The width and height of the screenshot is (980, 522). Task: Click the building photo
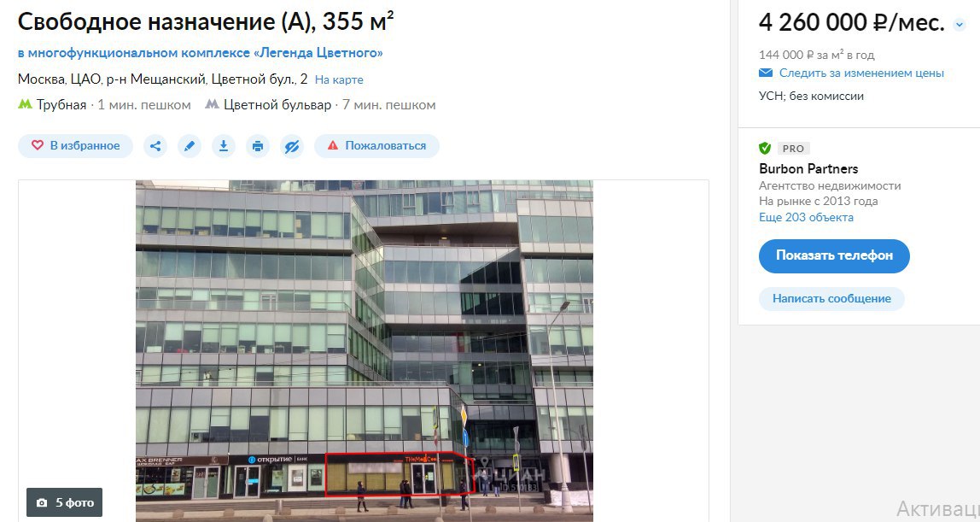(365, 351)
